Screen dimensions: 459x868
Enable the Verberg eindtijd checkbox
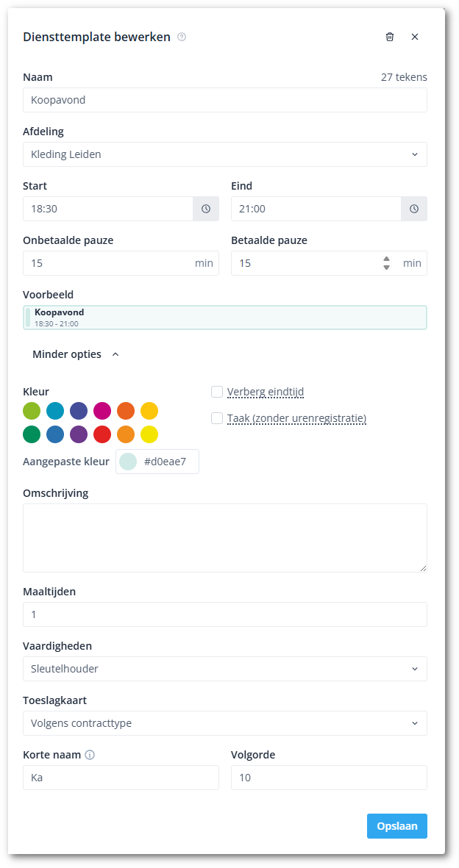[217, 392]
